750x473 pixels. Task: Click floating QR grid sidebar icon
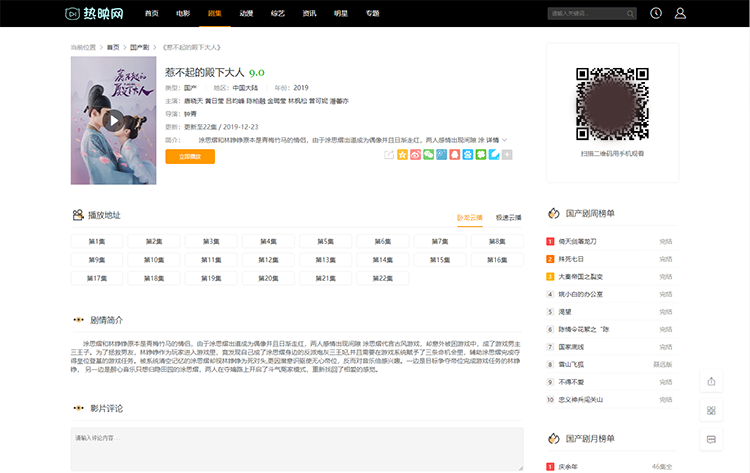[711, 410]
